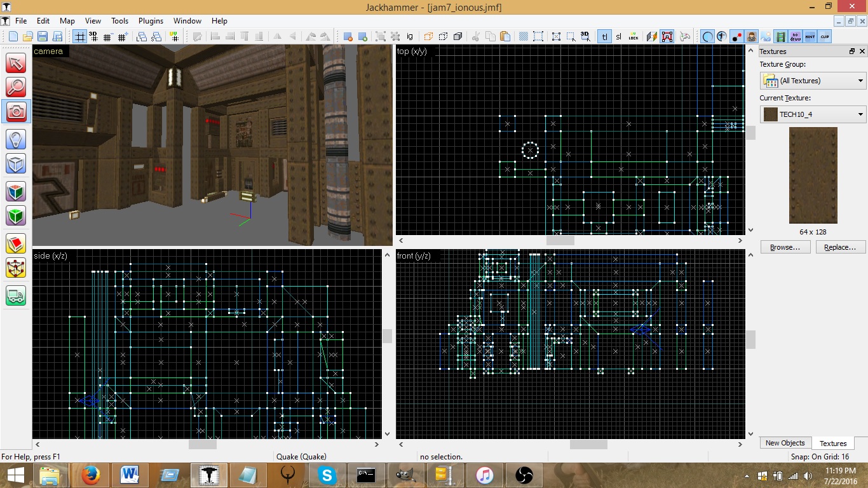Select the Block creation tool
The height and width of the screenshot is (488, 868).
pyautogui.click(x=16, y=163)
